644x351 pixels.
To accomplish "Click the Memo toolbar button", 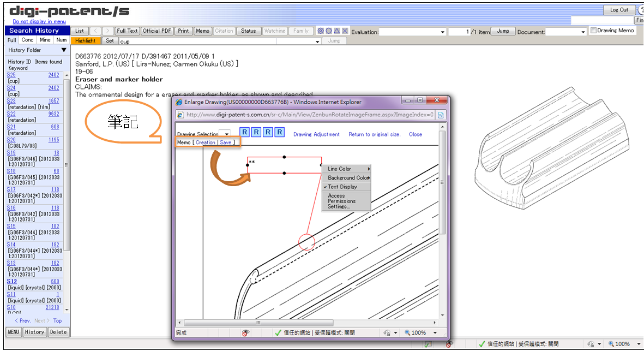I will (x=202, y=31).
